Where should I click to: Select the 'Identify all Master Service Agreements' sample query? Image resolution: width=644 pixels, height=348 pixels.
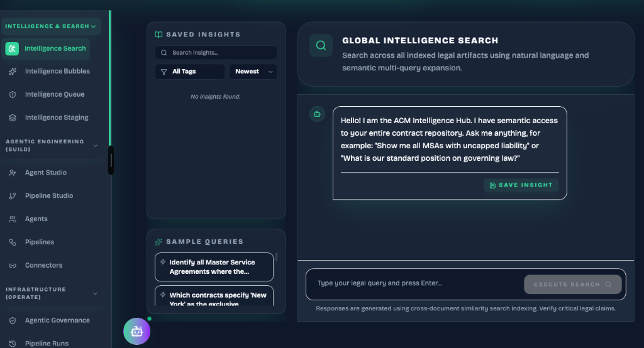pyautogui.click(x=214, y=267)
